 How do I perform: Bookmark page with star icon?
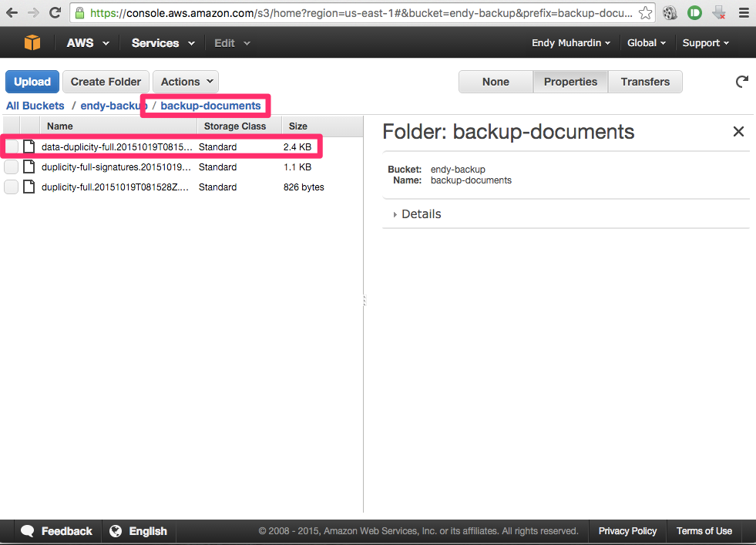point(645,13)
